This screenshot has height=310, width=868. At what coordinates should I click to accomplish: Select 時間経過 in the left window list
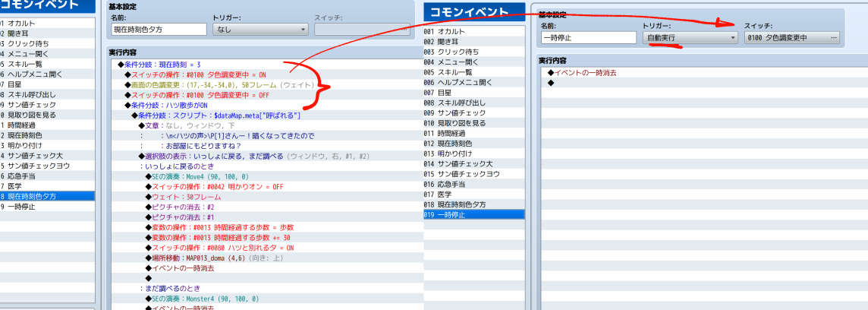click(47, 125)
